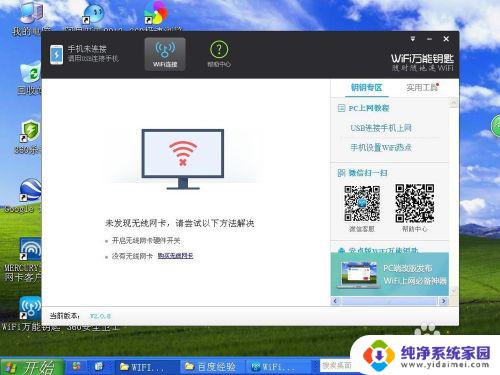
Task: Open the title bar dropdown menu arrow
Action: [413, 39]
